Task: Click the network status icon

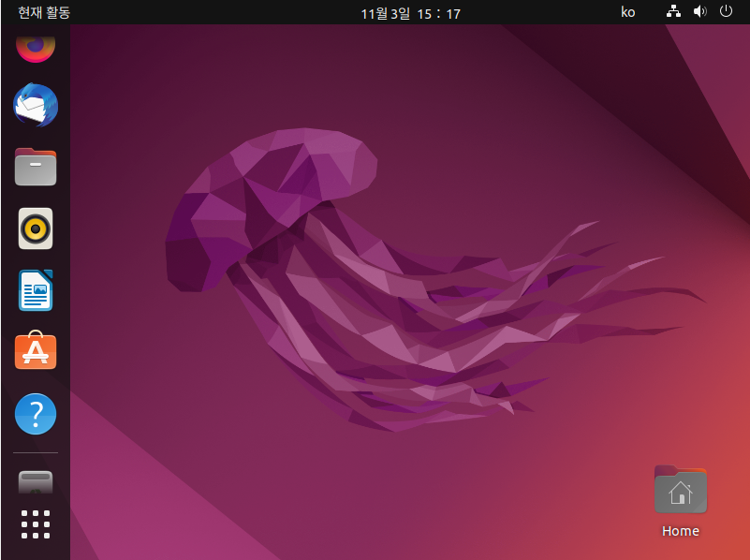Action: click(x=673, y=11)
